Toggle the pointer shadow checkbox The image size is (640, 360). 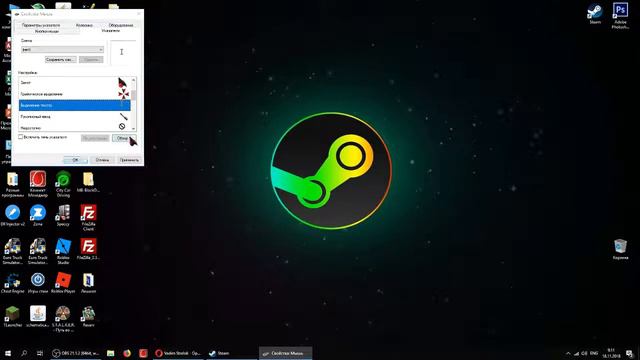coord(20,137)
